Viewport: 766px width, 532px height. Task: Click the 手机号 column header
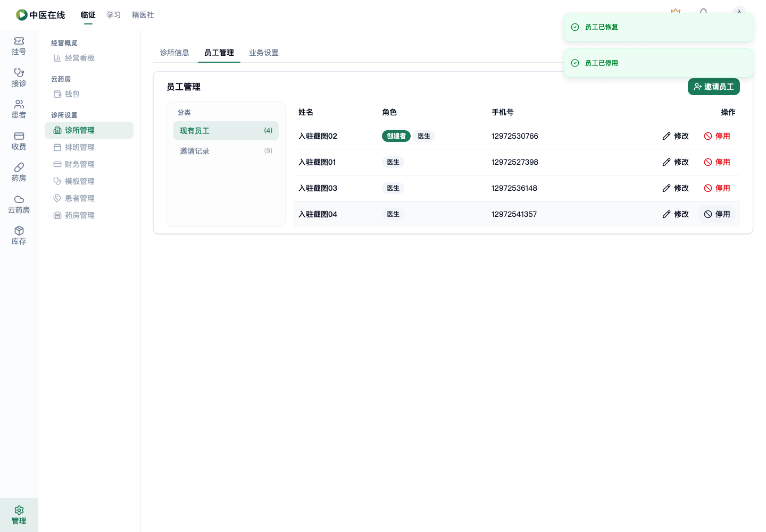(x=503, y=112)
